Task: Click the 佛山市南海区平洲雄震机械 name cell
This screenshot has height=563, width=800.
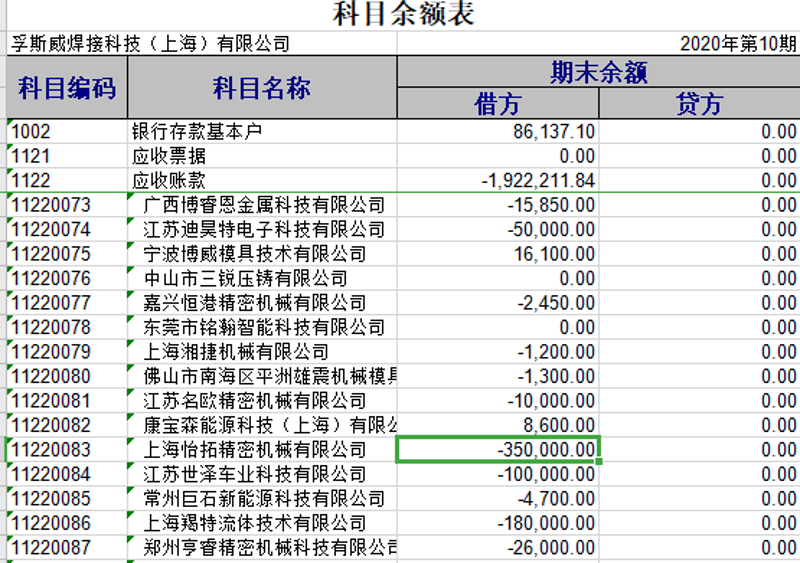Action: 262,377
